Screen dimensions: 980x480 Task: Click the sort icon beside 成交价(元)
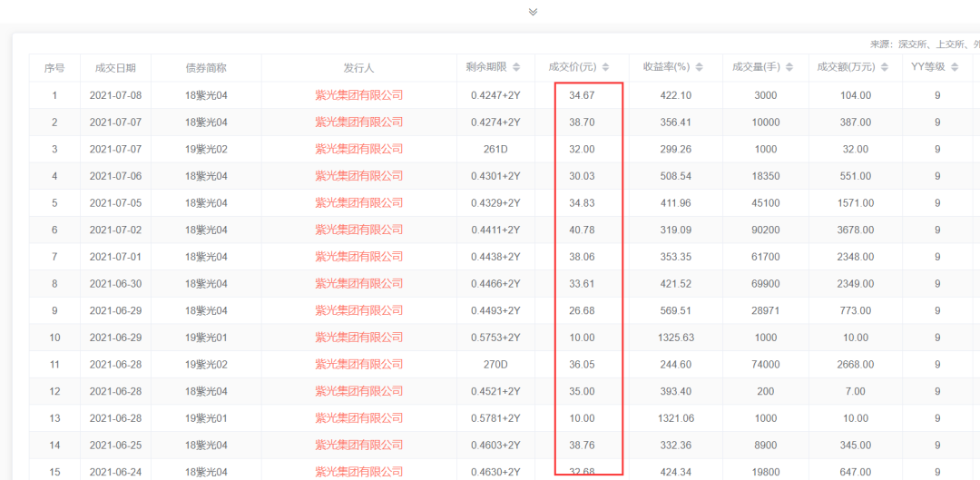tap(605, 68)
